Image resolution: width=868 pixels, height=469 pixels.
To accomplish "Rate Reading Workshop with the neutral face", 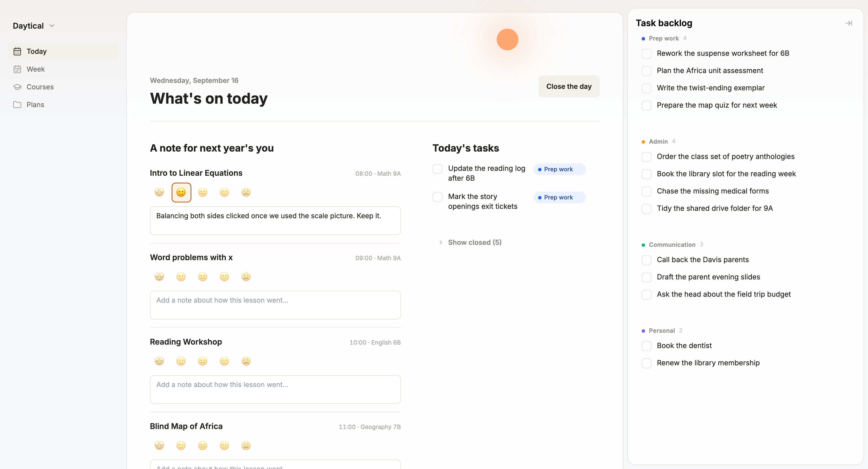I will coord(202,361).
